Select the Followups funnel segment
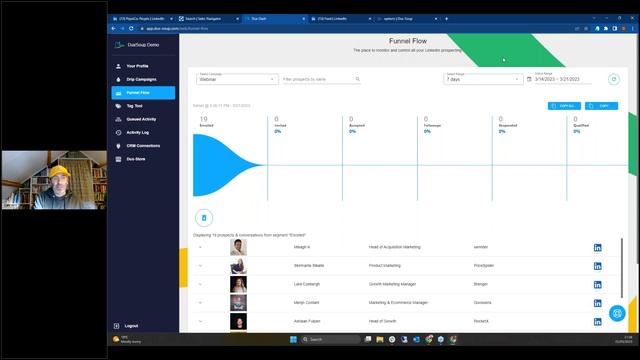The image size is (640, 360). (x=432, y=124)
